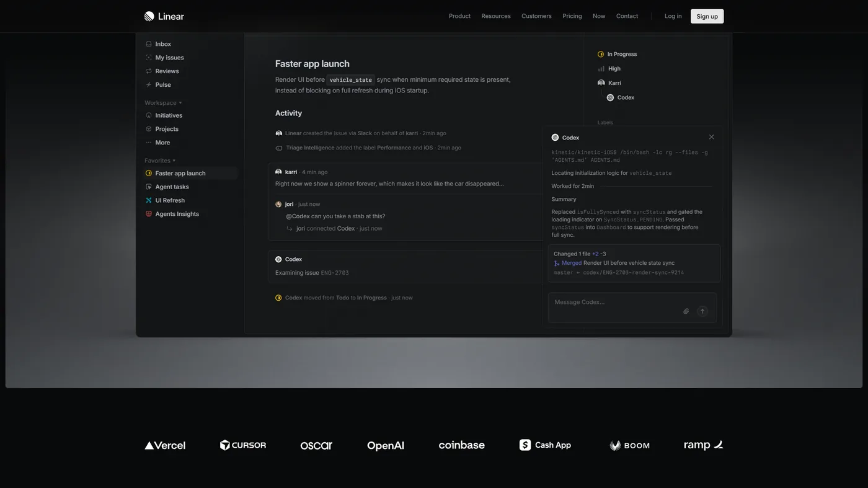Click the Cursor customer logo
Image resolution: width=868 pixels, height=488 pixels.
point(243,445)
